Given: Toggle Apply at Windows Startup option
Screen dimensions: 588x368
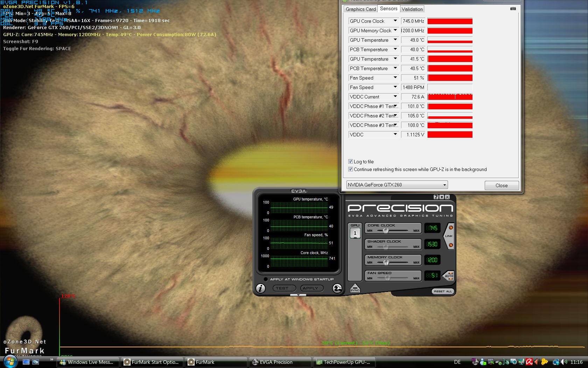Looking at the screenshot, I should (266, 279).
